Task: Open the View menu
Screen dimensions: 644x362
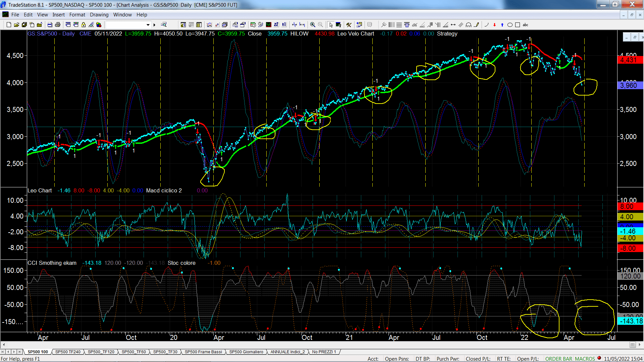Action: coord(43,15)
